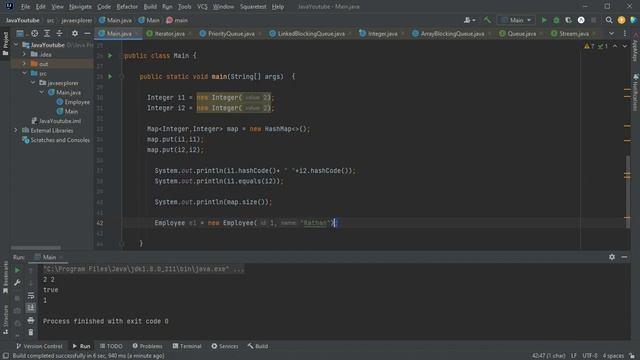
Task: Click the 4 spaces indent setting
Action: click(x=613, y=356)
